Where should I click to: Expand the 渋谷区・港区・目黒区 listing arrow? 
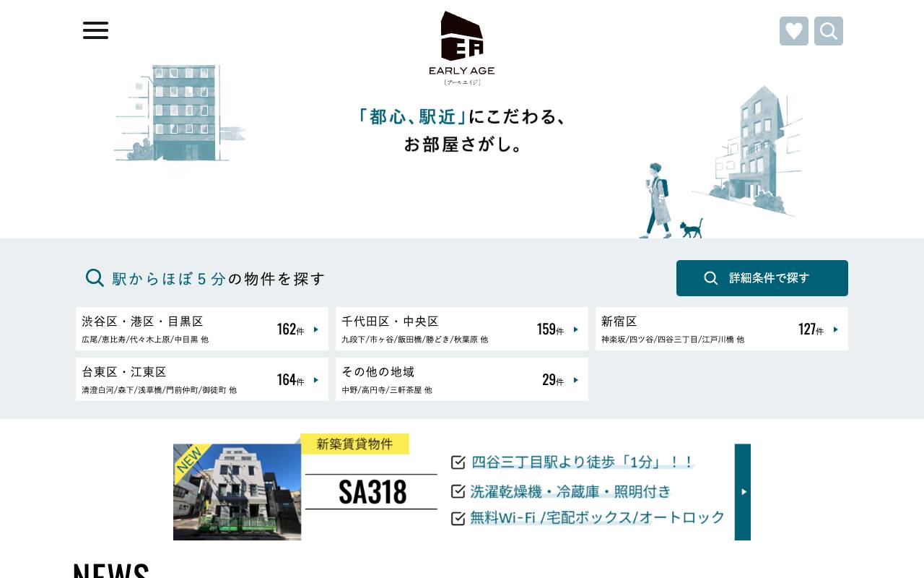pyautogui.click(x=315, y=329)
